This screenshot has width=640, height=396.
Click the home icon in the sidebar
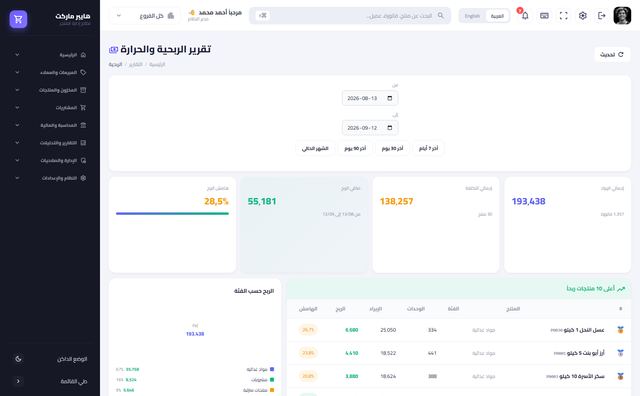tap(83, 55)
